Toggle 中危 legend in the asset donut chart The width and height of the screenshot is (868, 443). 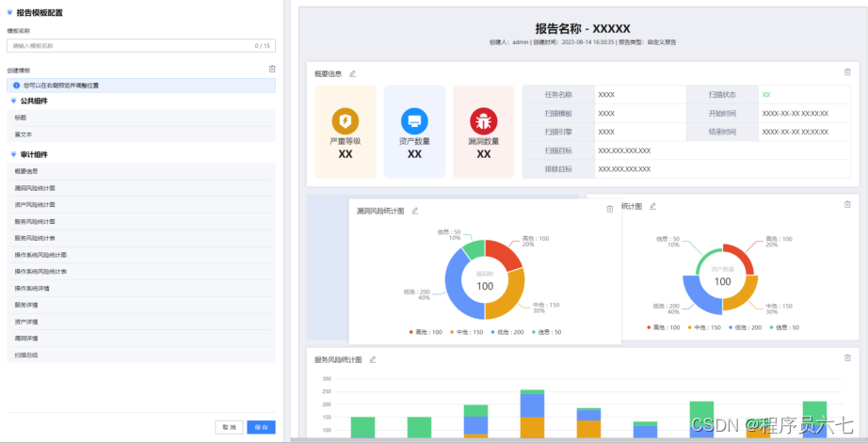coord(703,327)
